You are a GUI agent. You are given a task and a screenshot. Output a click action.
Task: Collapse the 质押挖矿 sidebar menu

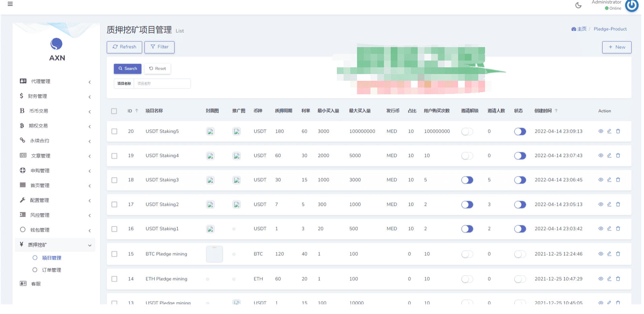[56, 245]
